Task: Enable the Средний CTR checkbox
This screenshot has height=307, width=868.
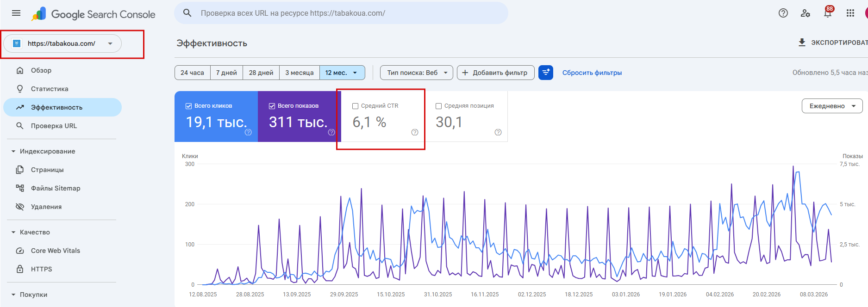Action: pyautogui.click(x=355, y=106)
